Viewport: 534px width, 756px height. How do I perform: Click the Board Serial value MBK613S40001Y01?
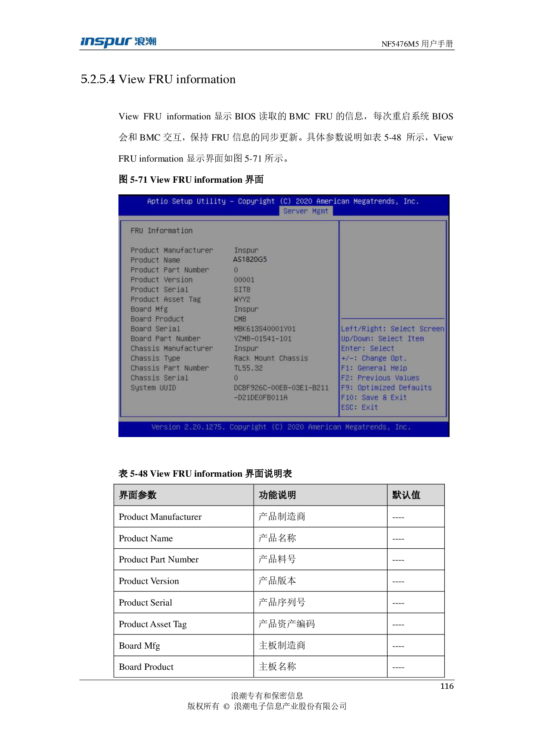pos(264,329)
